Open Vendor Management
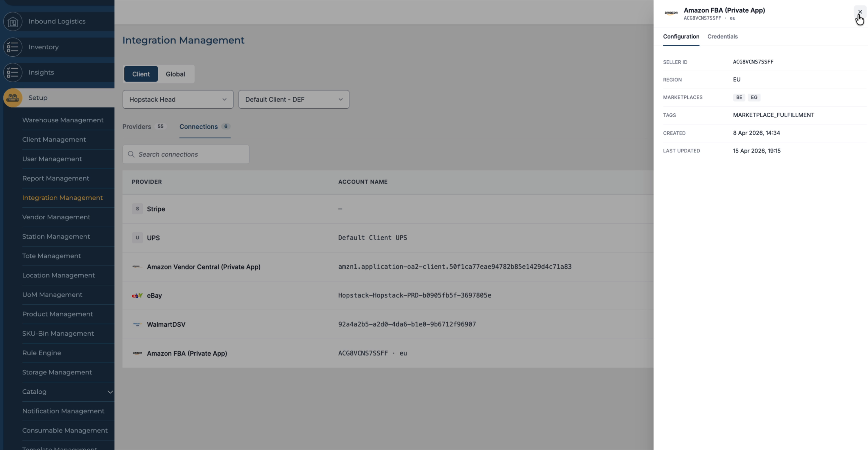The image size is (868, 450). (56, 217)
